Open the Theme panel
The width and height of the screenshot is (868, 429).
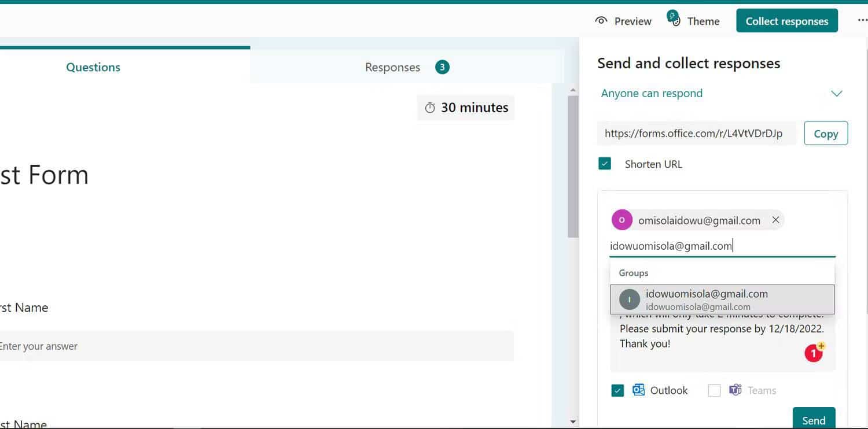pos(694,21)
